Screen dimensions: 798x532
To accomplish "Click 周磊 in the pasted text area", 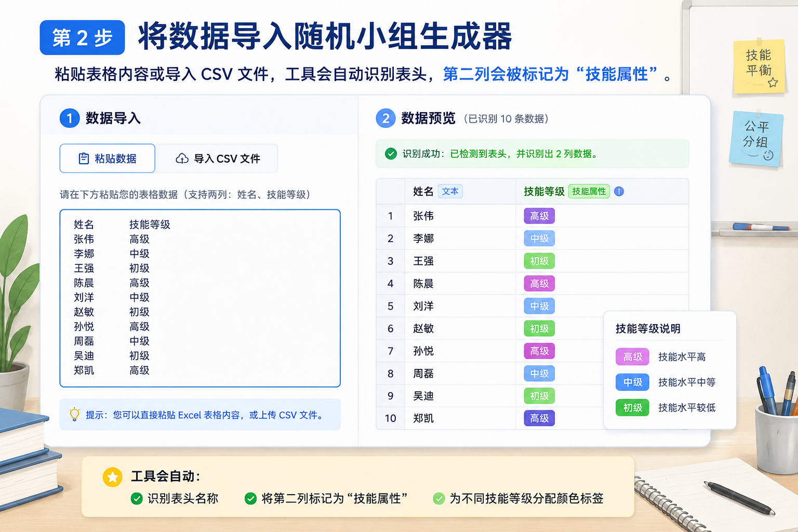I will [84, 341].
